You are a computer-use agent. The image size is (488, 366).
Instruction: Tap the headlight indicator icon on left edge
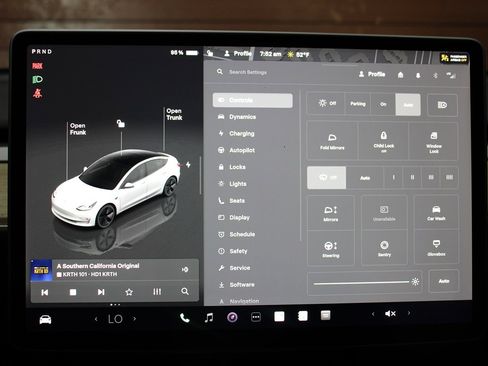[37, 79]
